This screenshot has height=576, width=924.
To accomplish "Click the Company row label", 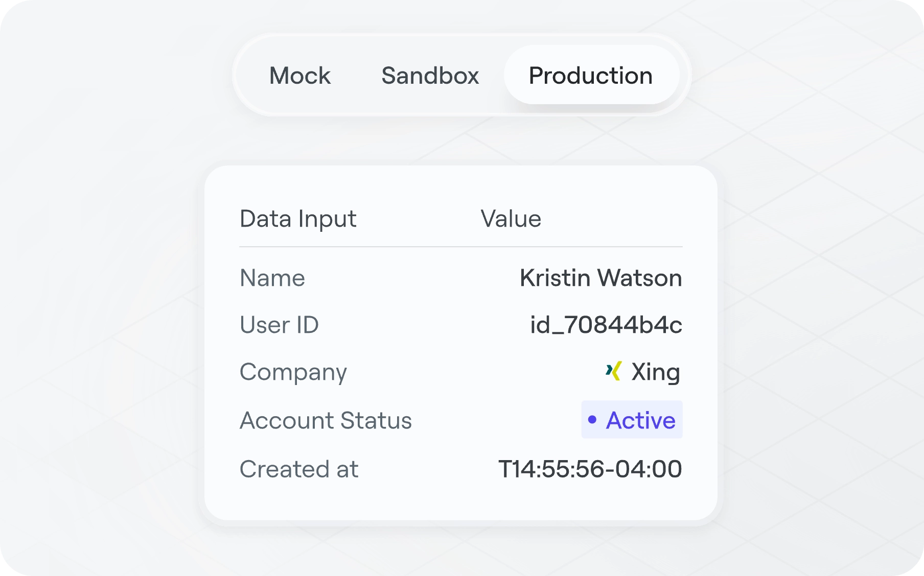I will 293,372.
